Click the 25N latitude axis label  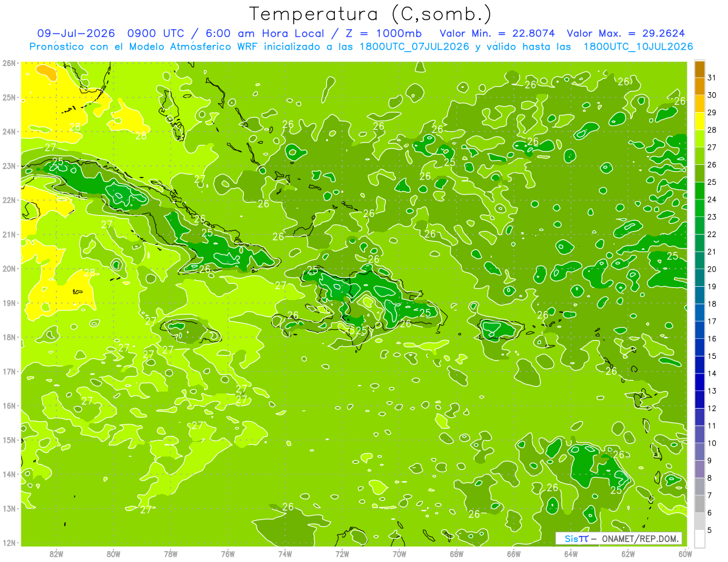(9, 97)
